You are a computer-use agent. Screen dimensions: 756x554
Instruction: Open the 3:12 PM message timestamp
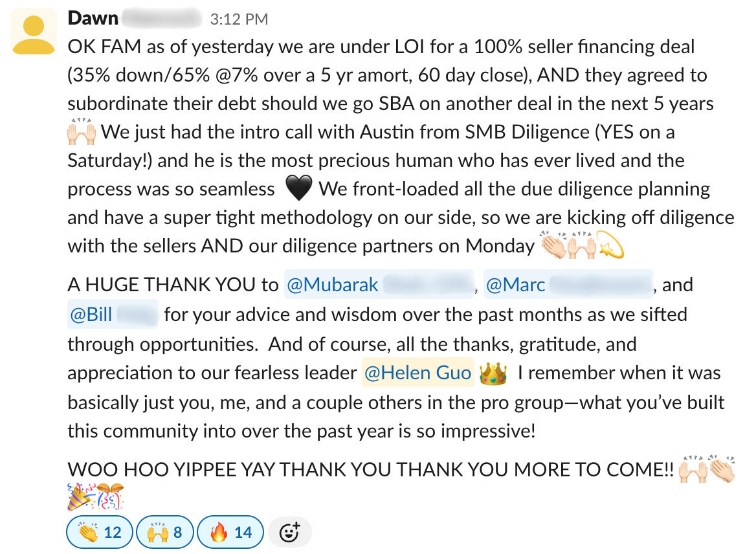[239, 19]
